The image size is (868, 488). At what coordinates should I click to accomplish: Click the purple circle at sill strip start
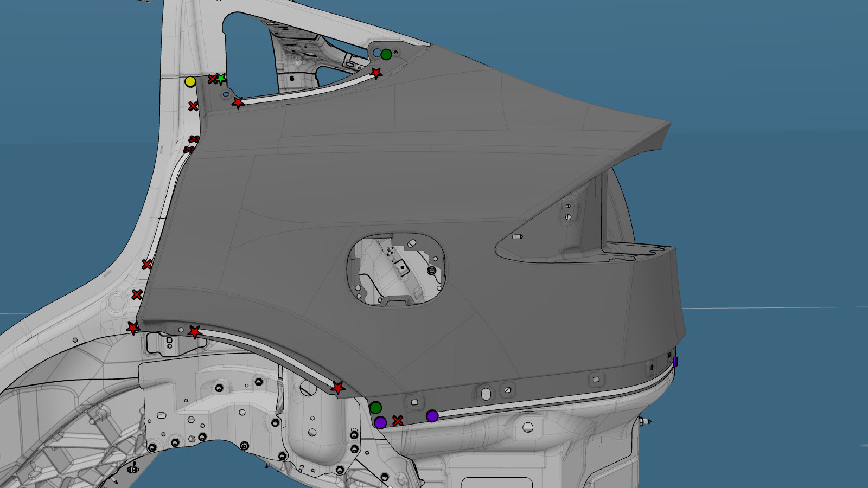pyautogui.click(x=432, y=416)
